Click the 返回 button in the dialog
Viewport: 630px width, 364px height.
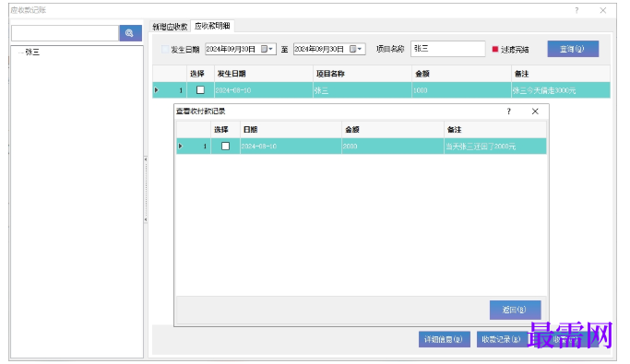515,310
